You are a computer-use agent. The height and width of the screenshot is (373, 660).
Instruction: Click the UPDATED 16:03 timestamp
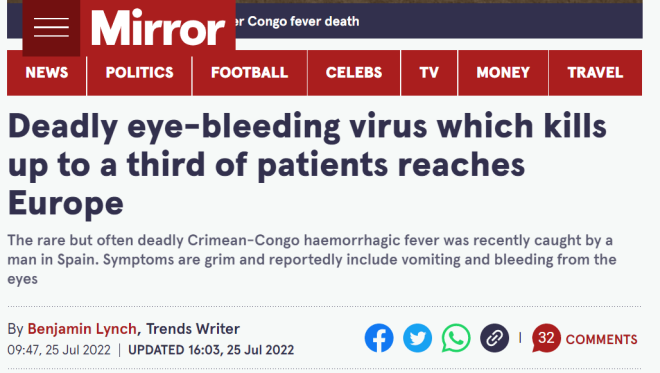pyautogui.click(x=211, y=350)
